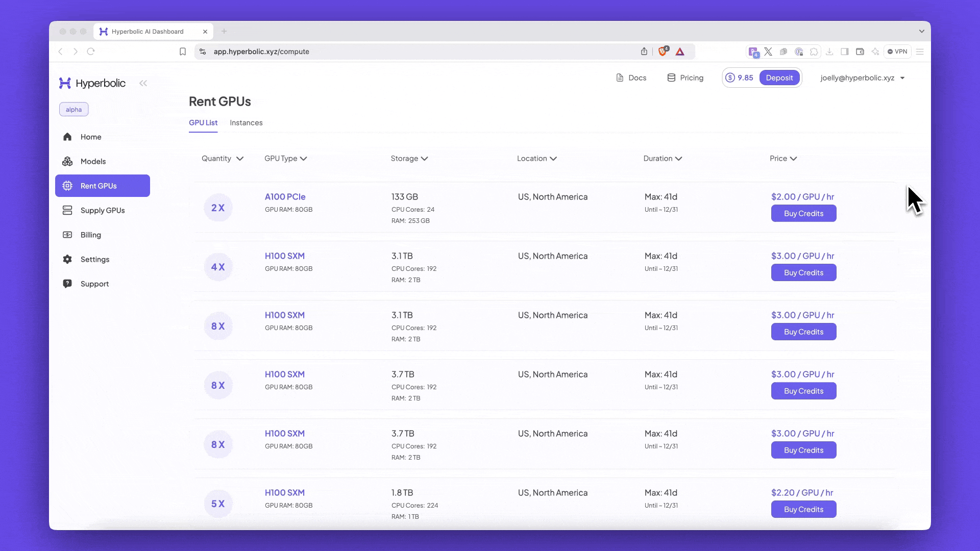Screen dimensions: 980x551
Task: Click the 1.8 TB storage value
Action: pyautogui.click(x=402, y=493)
